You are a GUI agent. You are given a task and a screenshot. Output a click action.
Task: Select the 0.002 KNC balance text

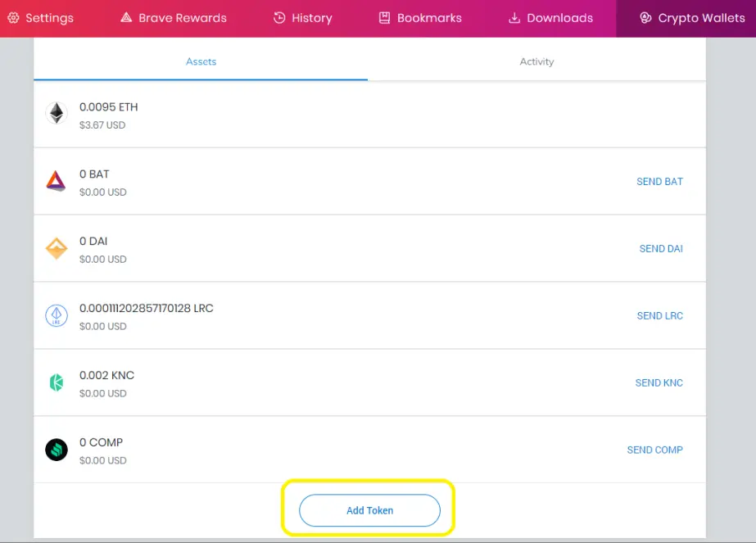point(106,375)
